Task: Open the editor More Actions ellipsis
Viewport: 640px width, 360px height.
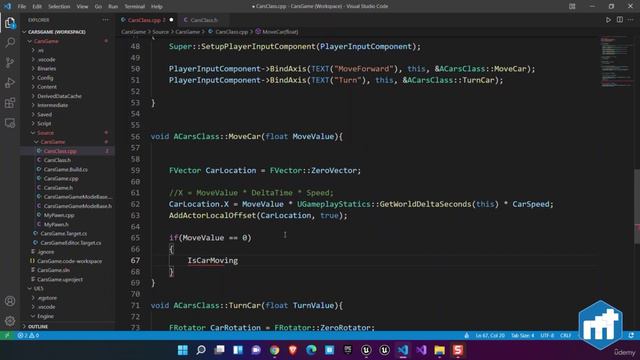Action: (631, 20)
